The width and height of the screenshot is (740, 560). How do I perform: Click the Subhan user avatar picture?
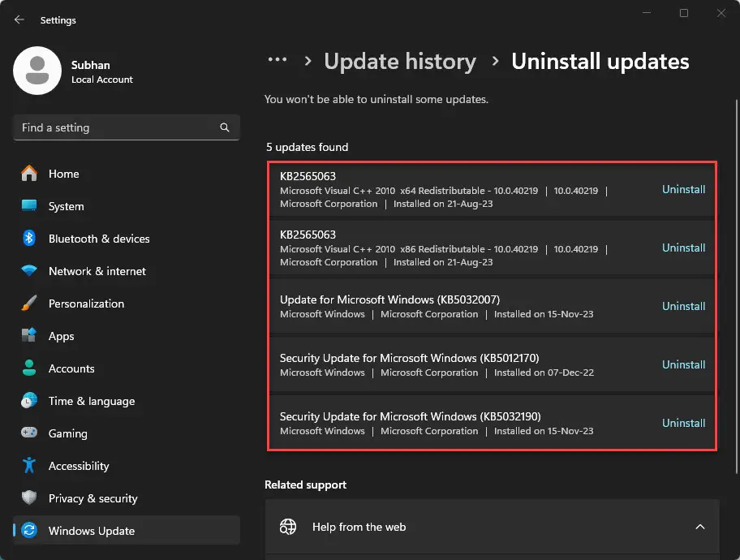(x=37, y=71)
